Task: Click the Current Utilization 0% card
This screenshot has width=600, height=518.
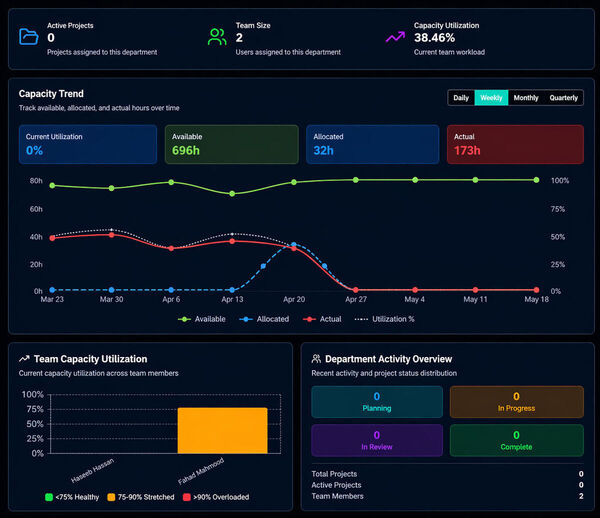Action: [x=88, y=144]
